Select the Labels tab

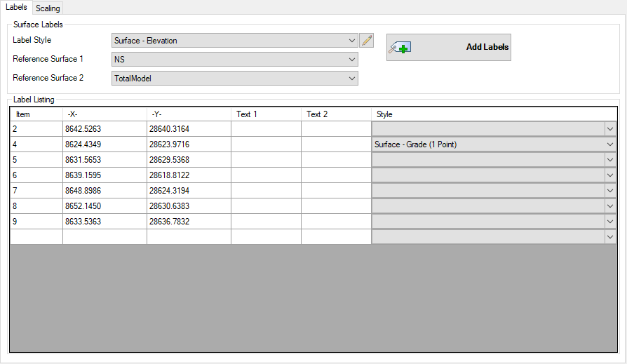pyautogui.click(x=15, y=8)
